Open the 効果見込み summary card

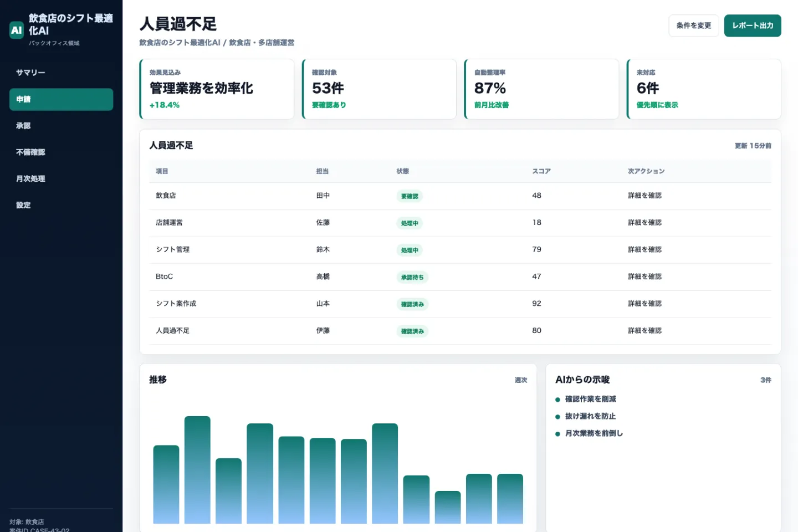(x=217, y=89)
